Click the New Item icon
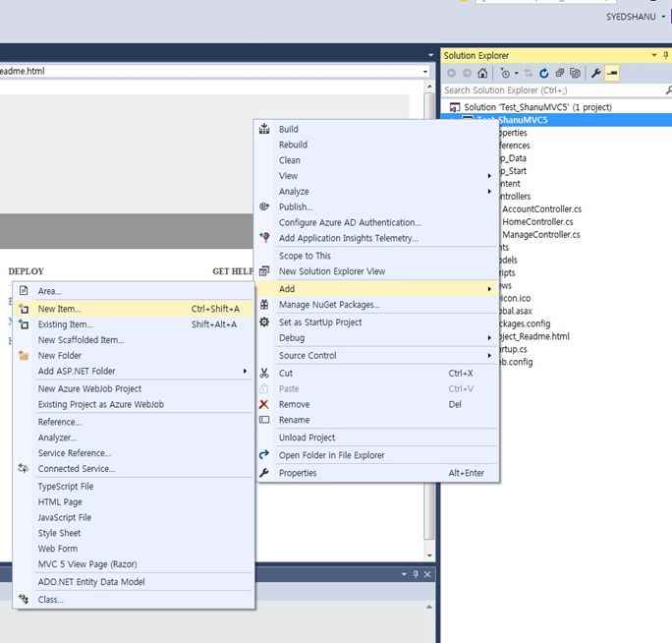 [24, 309]
